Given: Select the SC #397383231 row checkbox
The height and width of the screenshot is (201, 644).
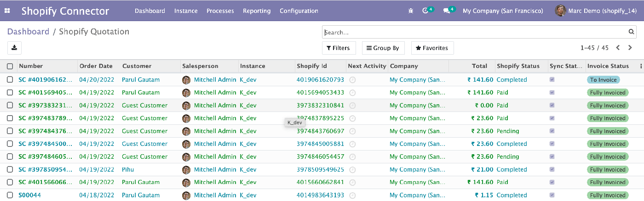Looking at the screenshot, I should (10, 106).
